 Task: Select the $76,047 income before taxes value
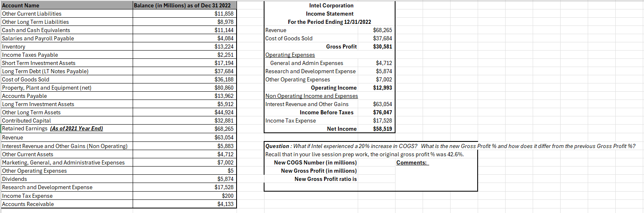coord(382,112)
